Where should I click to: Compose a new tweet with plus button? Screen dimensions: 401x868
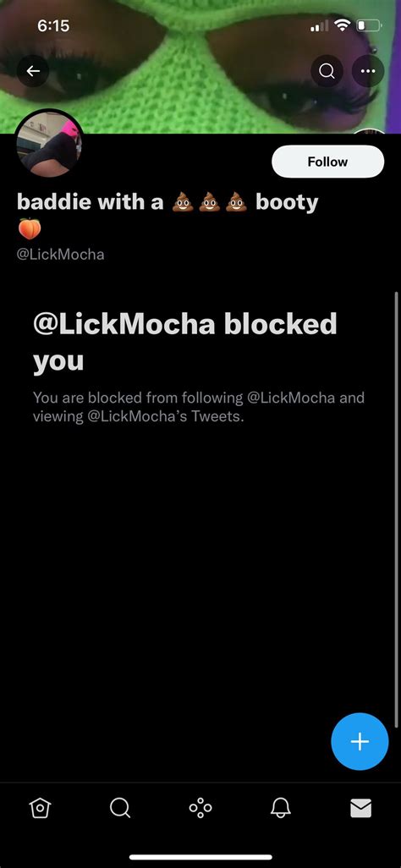tap(360, 741)
